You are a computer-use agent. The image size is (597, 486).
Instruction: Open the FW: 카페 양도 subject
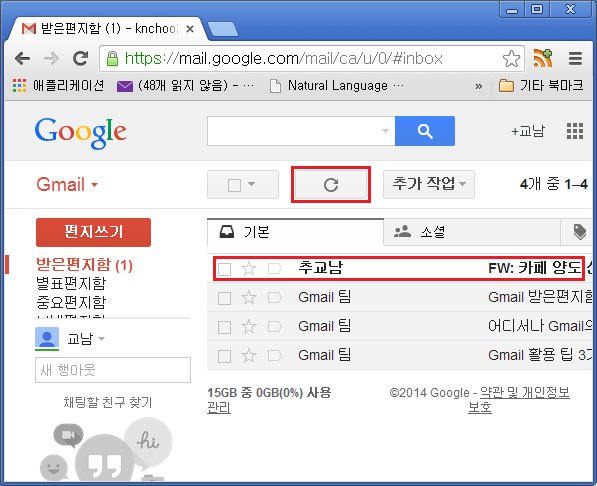tap(535, 268)
